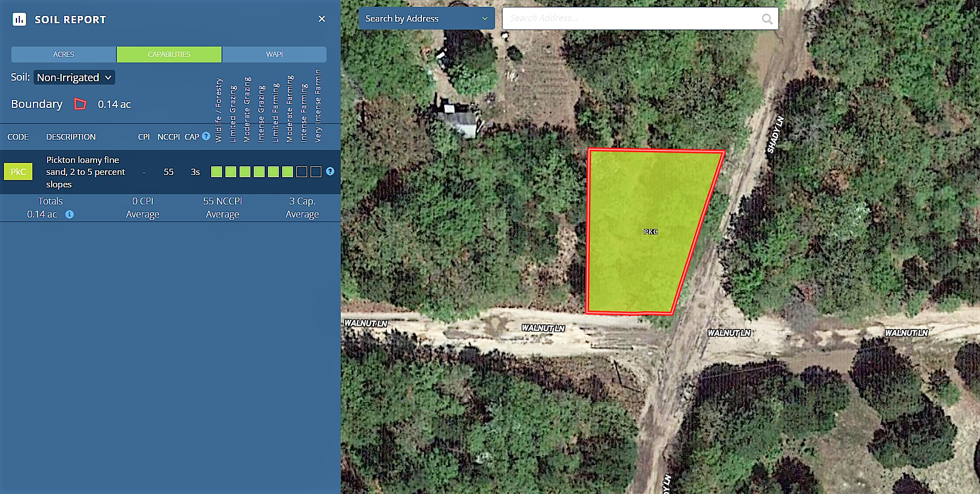Image resolution: width=980 pixels, height=494 pixels.
Task: Switch to the Acres tab
Action: pyautogui.click(x=64, y=55)
